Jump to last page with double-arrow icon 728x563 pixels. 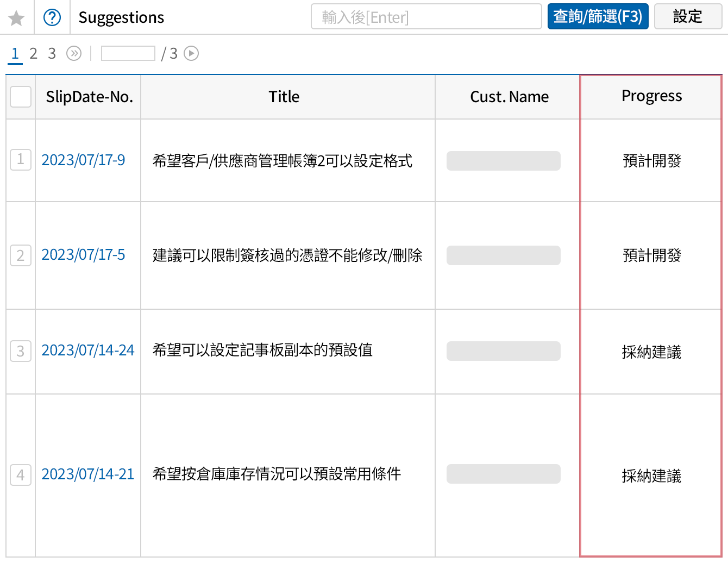tap(74, 53)
